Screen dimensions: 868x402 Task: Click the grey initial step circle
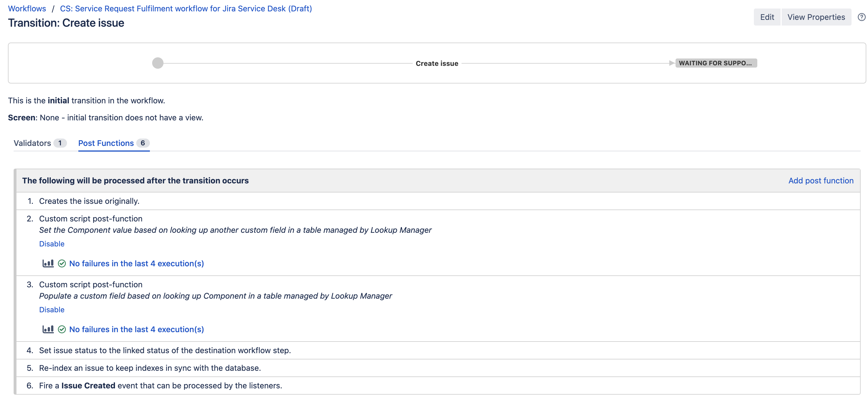[x=158, y=63]
